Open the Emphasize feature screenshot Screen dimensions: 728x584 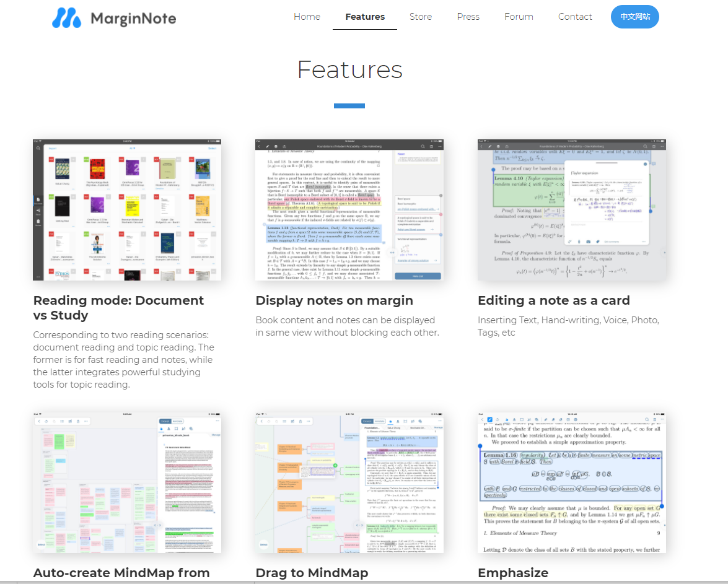tap(571, 482)
